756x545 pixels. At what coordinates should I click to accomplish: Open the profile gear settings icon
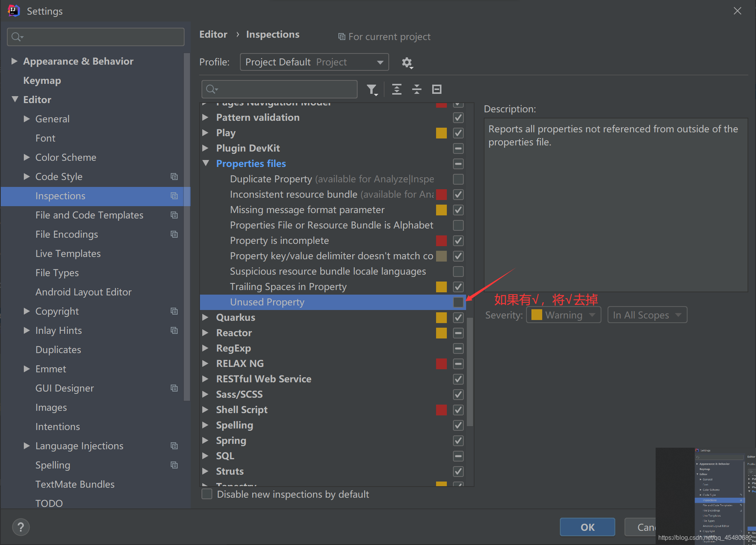point(407,62)
